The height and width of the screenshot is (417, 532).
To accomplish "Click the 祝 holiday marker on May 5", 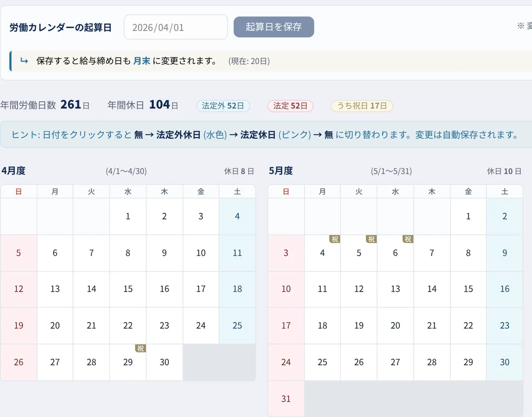I will 371,239.
